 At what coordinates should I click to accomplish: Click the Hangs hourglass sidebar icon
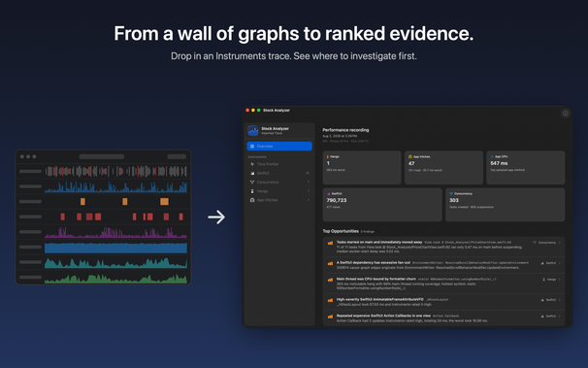(x=252, y=191)
